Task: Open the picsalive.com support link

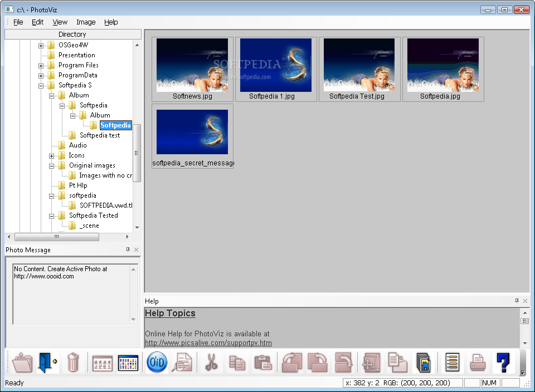Action: 208,343
